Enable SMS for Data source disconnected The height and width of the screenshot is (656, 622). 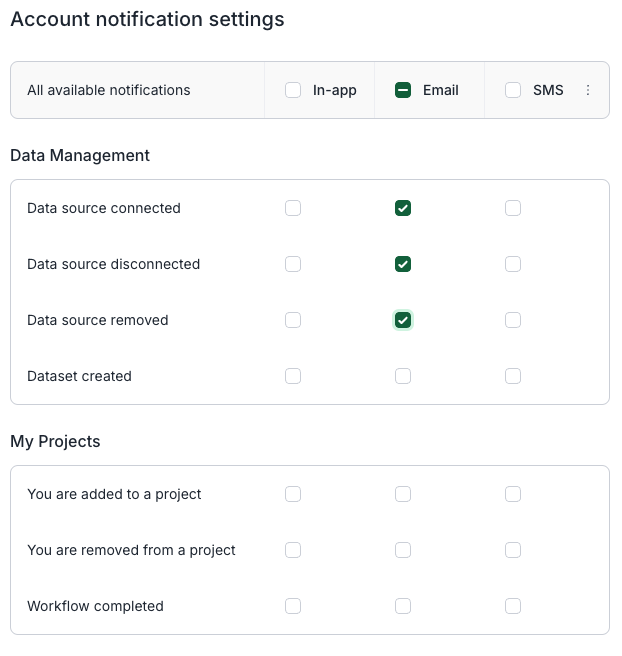[x=513, y=264]
